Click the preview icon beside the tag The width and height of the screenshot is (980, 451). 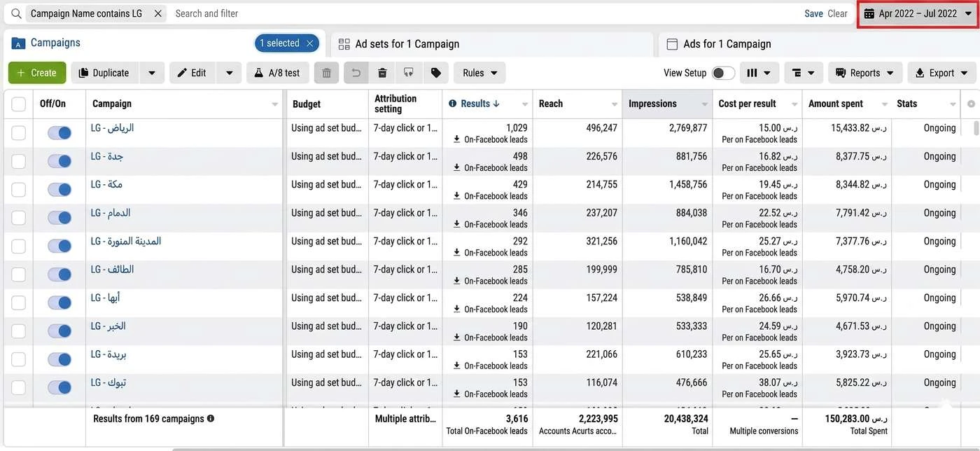pyautogui.click(x=409, y=73)
